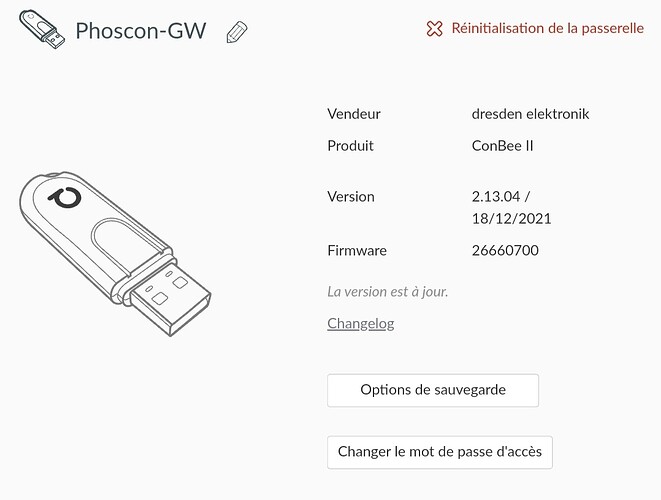This screenshot has height=500, width=661.
Task: Click the version date 18/12/2021
Action: pos(511,218)
